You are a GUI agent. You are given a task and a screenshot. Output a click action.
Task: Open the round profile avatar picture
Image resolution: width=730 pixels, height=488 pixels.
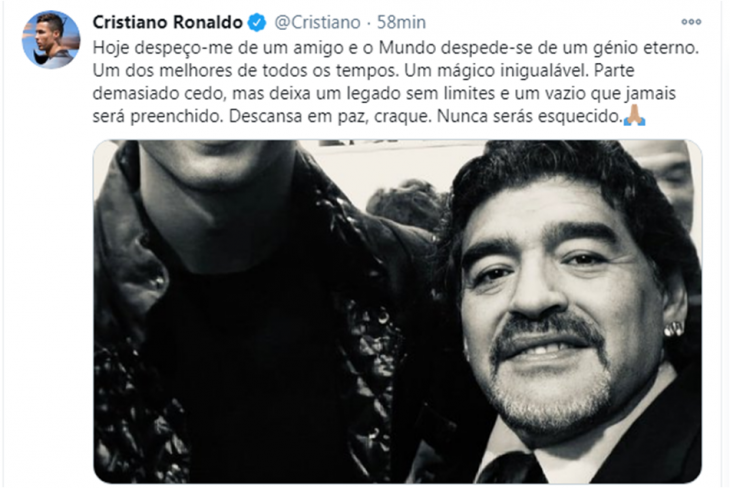click(x=51, y=40)
